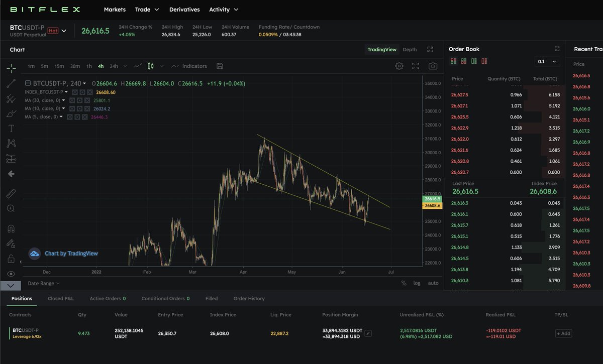603x364 pixels.
Task: Select the brush drawing tool
Action: point(11,113)
